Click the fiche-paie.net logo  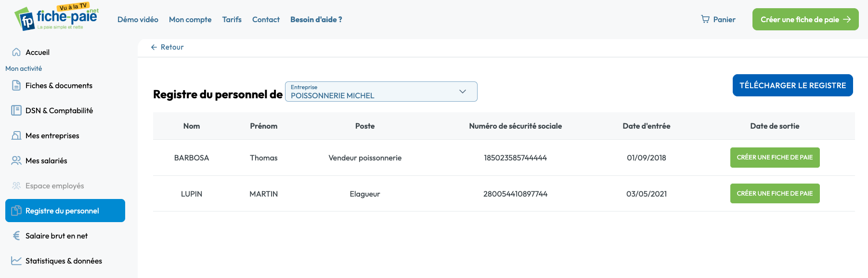click(x=57, y=18)
